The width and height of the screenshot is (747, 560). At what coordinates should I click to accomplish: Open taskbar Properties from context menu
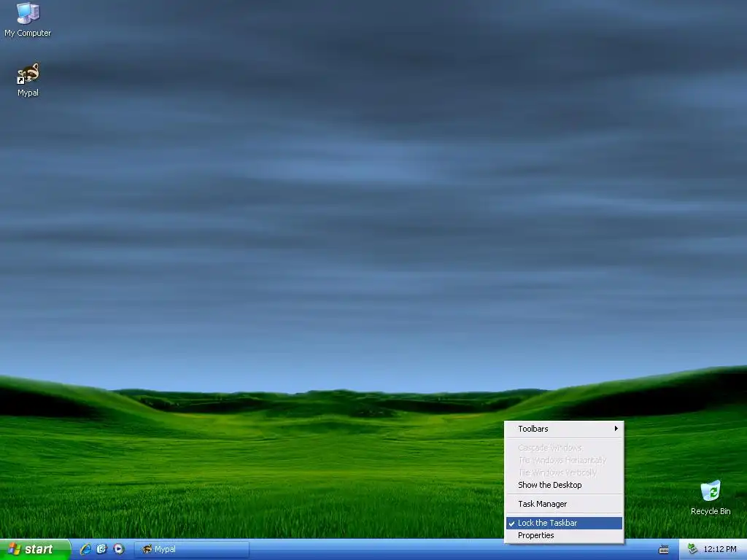tap(564, 535)
